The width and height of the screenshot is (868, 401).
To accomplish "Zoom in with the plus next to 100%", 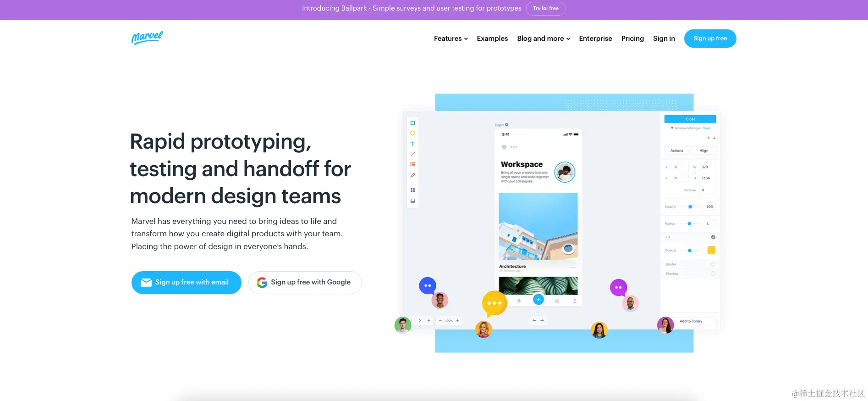I will [457, 321].
